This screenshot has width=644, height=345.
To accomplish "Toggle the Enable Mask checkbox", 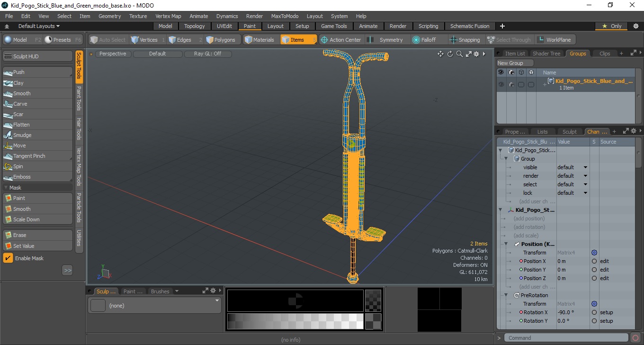I will click(8, 258).
